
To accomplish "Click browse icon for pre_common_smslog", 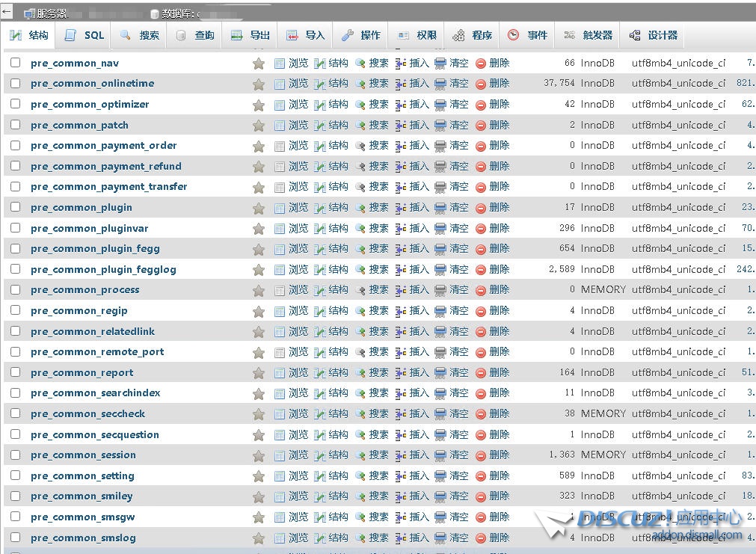I will [280, 538].
